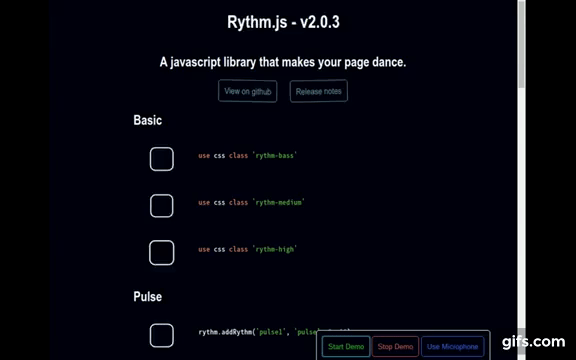The image size is (576, 360).
Task: Click the square beside 'rythm-bass'
Action: coord(162,159)
